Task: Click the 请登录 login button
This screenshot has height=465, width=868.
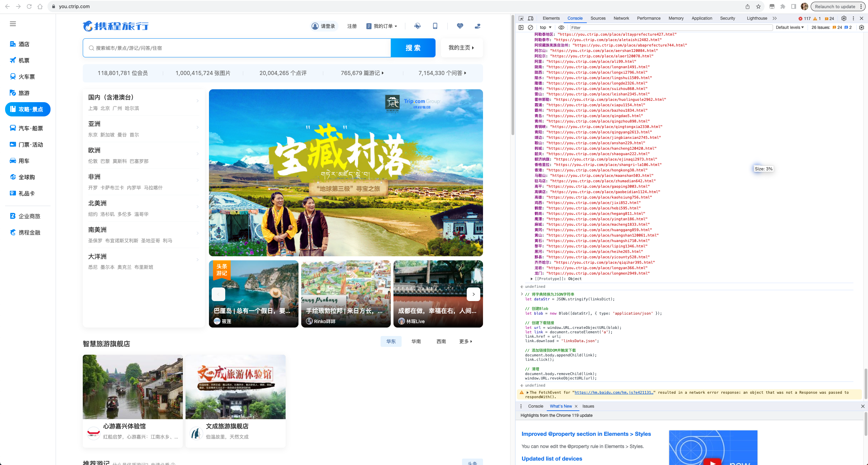Action: click(324, 26)
